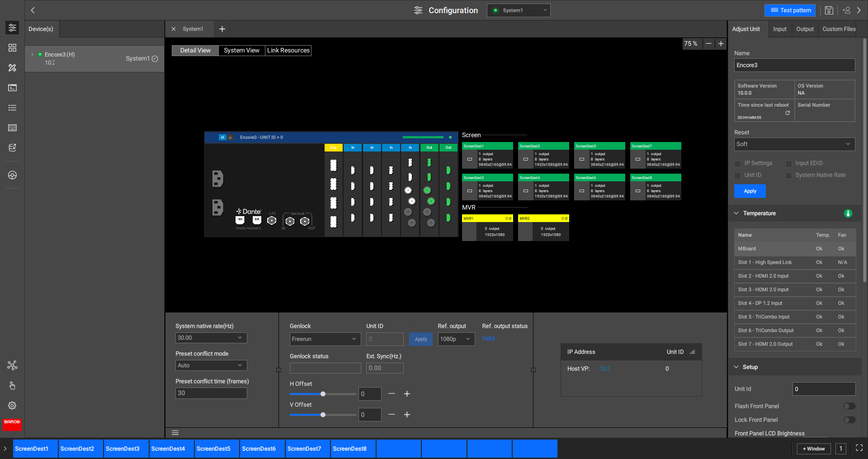Open the network nodes icon in sidebar
The width and height of the screenshot is (868, 459).
pos(12,365)
